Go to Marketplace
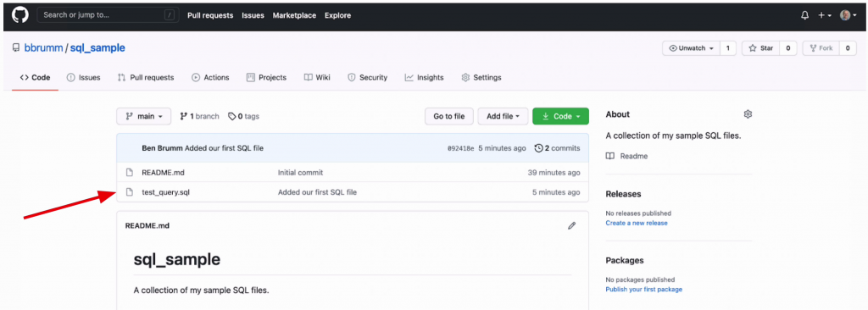Screen dimensions: 868x310 294,15
